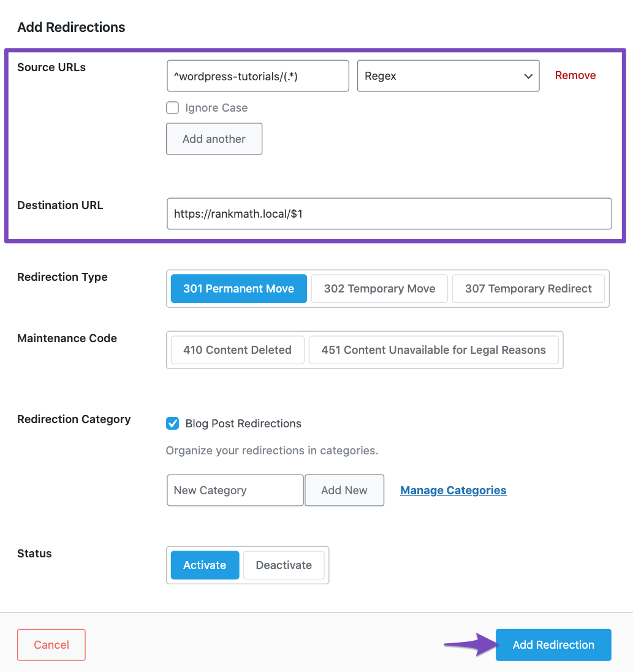Select 301 Permanent Move redirection type

point(238,289)
